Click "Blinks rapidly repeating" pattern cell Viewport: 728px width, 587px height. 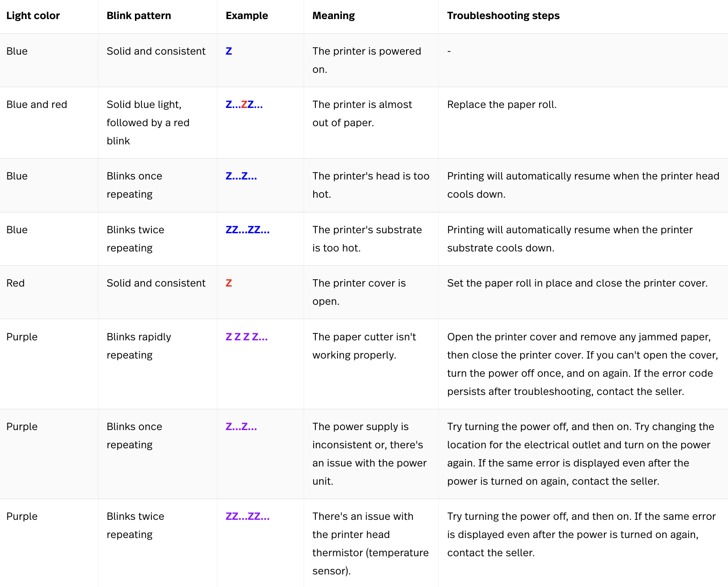pyautogui.click(x=139, y=346)
